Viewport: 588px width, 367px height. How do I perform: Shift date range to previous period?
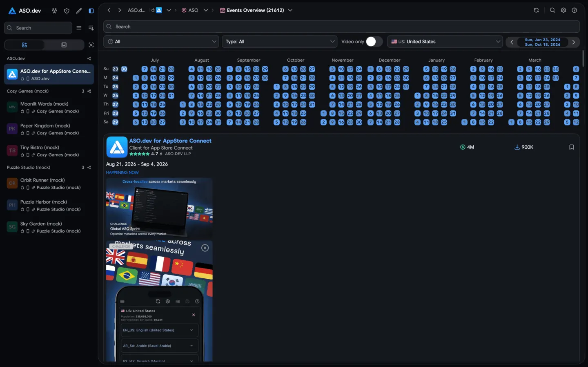click(x=512, y=42)
